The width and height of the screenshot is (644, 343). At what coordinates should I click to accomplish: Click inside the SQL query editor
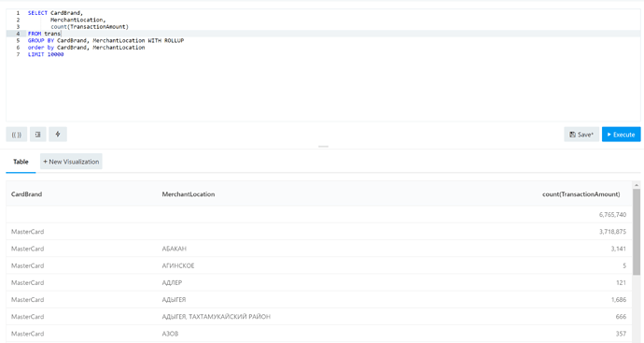tap(323, 65)
